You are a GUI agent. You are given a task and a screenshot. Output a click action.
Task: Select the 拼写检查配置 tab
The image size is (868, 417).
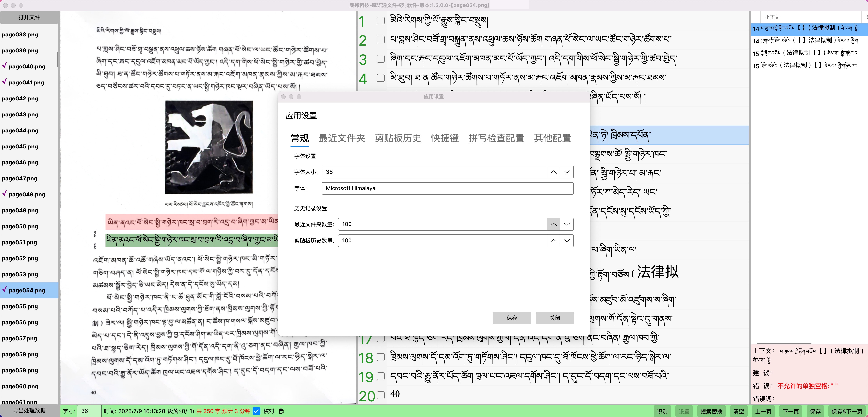pos(496,138)
